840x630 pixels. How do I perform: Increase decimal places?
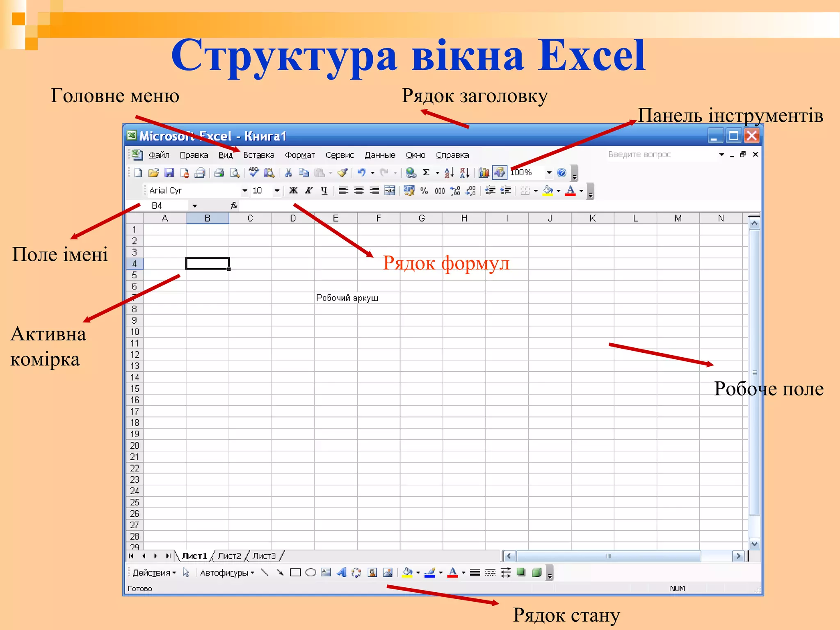(x=455, y=191)
